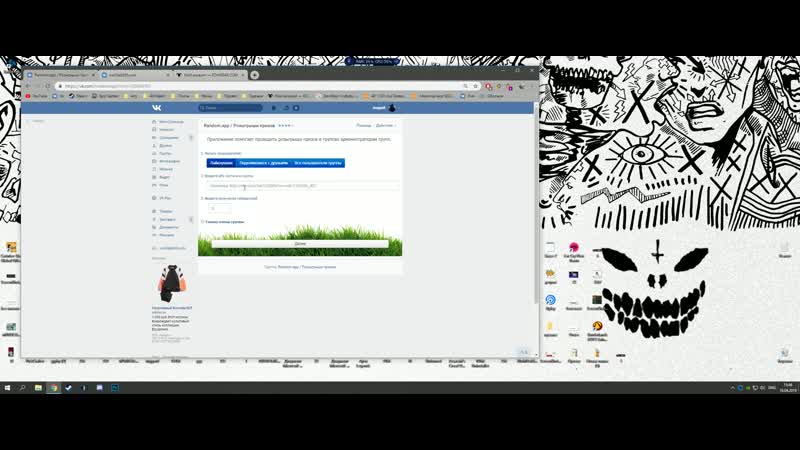Open News in VK sidebar
800x450 pixels.
[164, 130]
